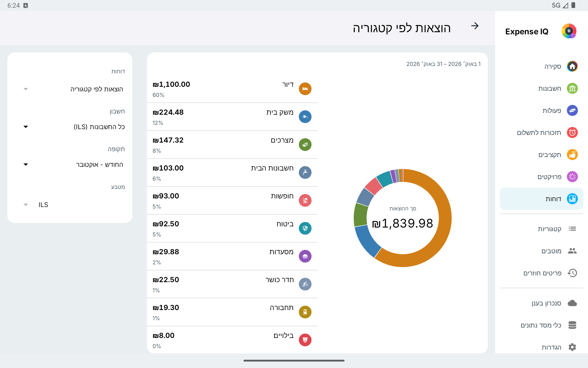588x368 pixels.
Task: Click the back arrow next to the title
Action: tap(475, 26)
